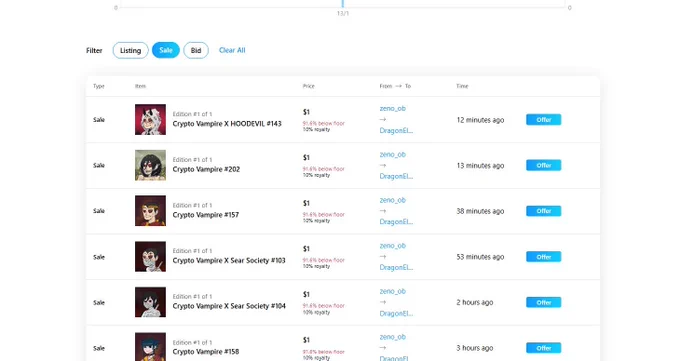Click Offer button for Sear Society #104
This screenshot has width=680, height=361.
click(543, 302)
